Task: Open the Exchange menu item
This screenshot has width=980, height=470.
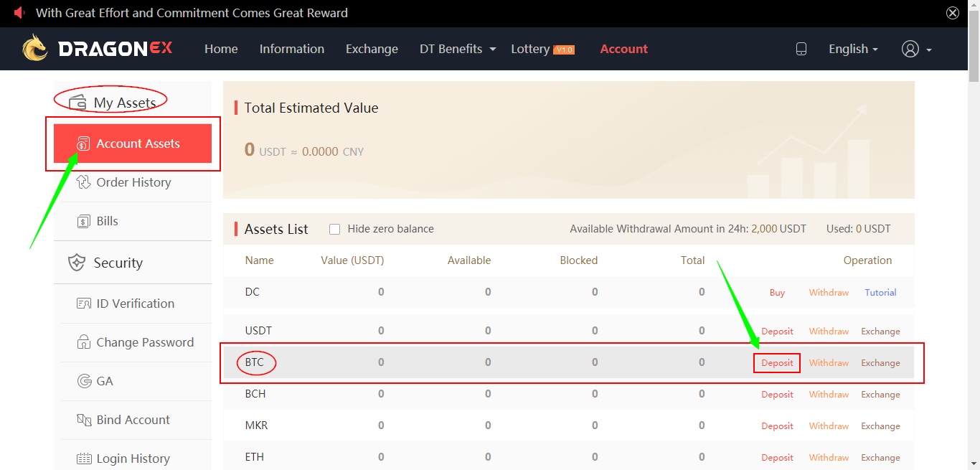Action: point(372,49)
